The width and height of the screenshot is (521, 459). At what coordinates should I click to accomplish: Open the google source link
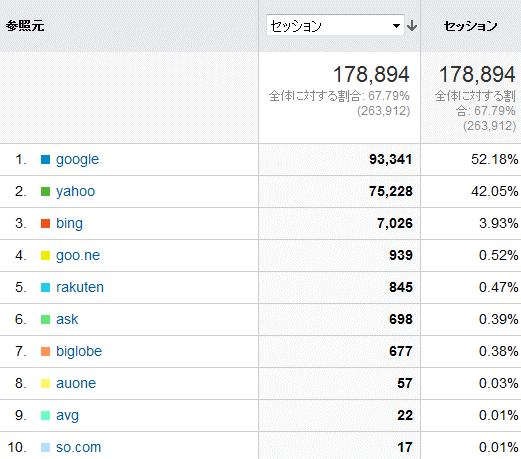click(77, 160)
